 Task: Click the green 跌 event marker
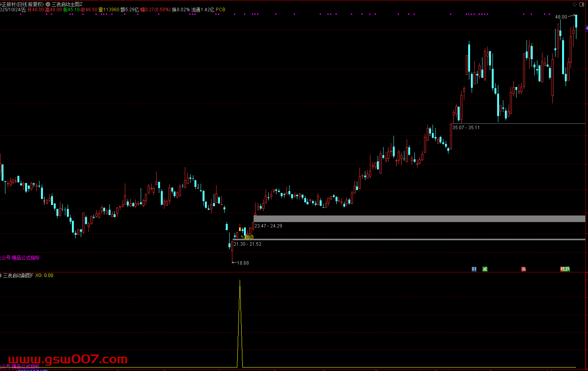click(568, 269)
